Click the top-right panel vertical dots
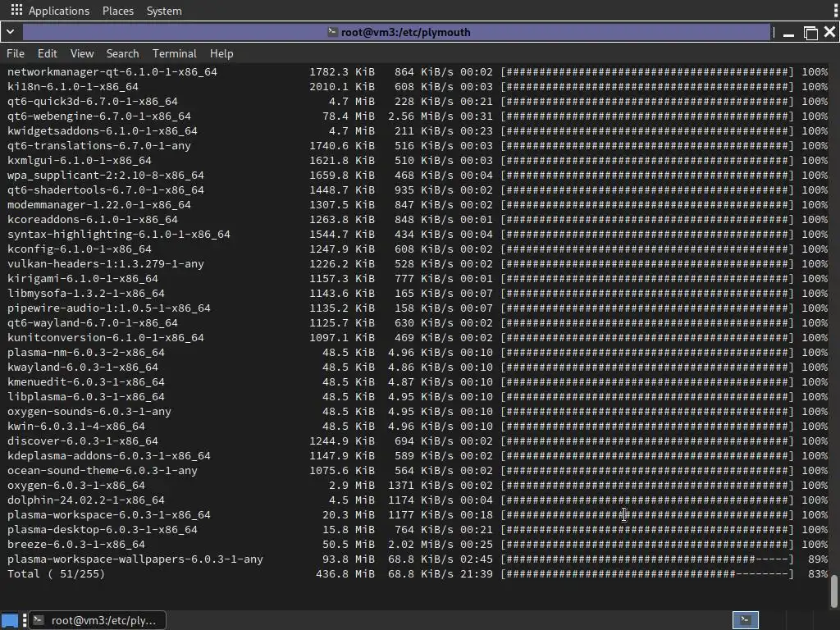The image size is (840, 630). click(x=836, y=11)
